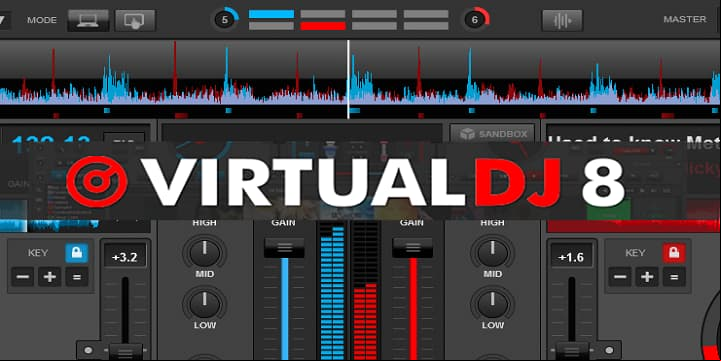The width and height of the screenshot is (721, 361).
Task: Toggle the SANDBOX button
Action: click(492, 134)
